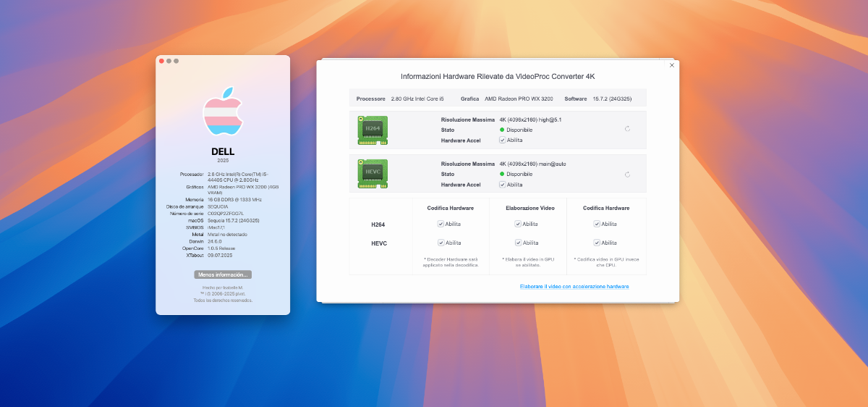Click Software version 15.7.2 (24G325) in VideoProc
Screen dimensions: 868x407
[612, 98]
